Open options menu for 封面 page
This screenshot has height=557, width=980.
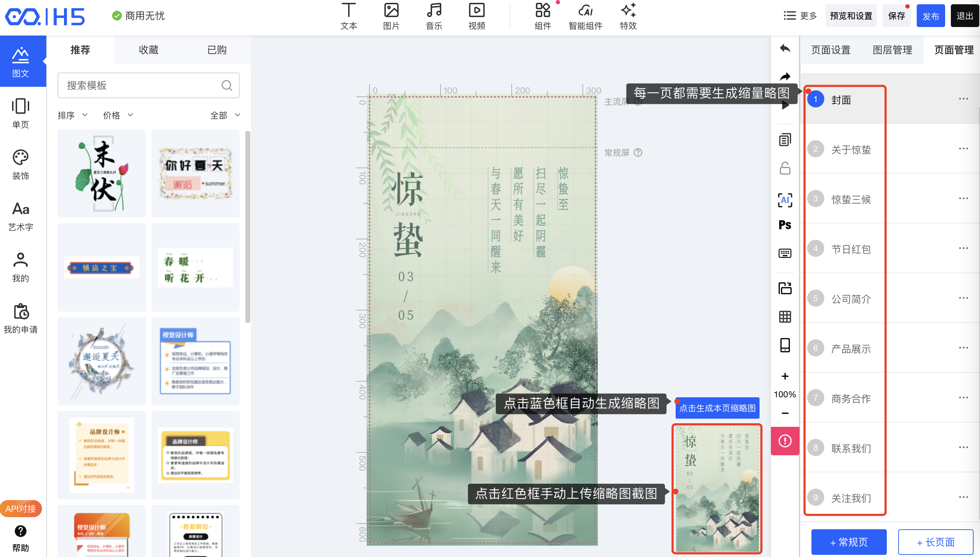click(963, 99)
